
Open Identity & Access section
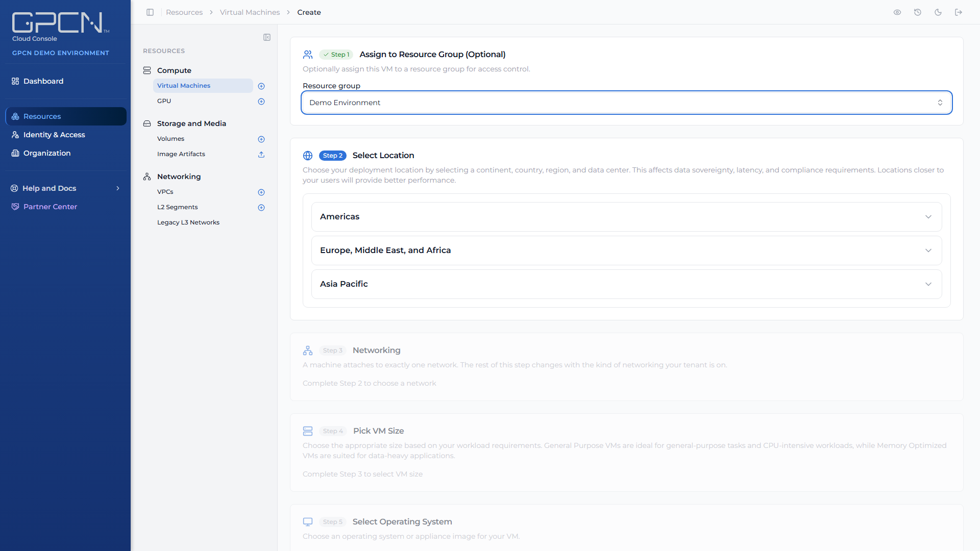[65, 135]
